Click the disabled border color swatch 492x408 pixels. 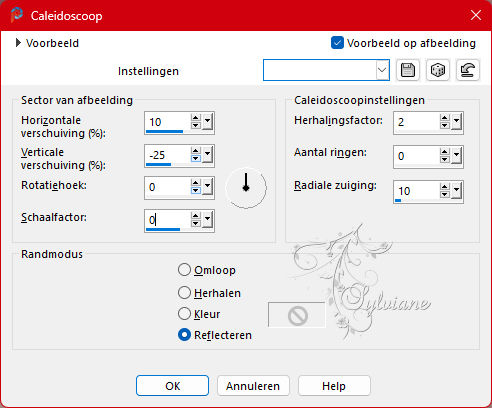click(297, 315)
